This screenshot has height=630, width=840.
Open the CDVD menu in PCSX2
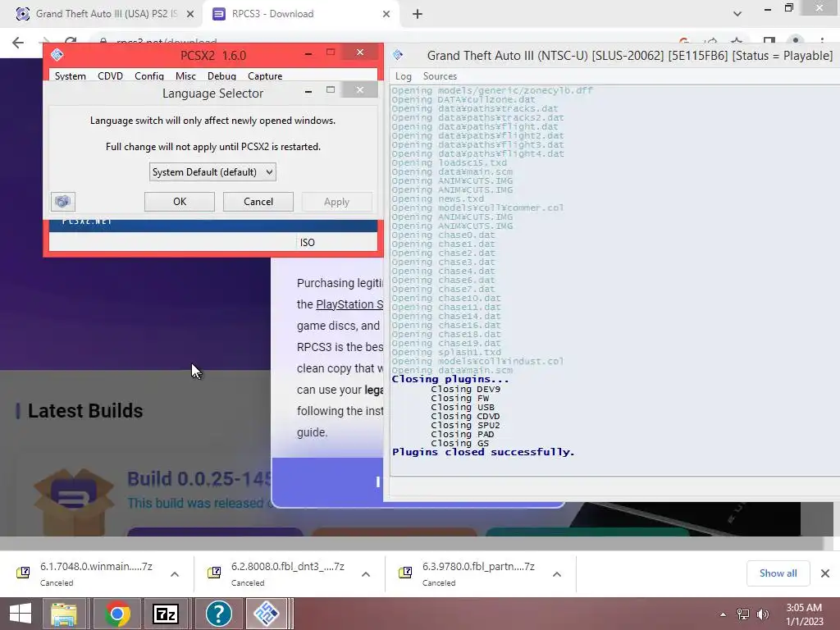point(111,75)
